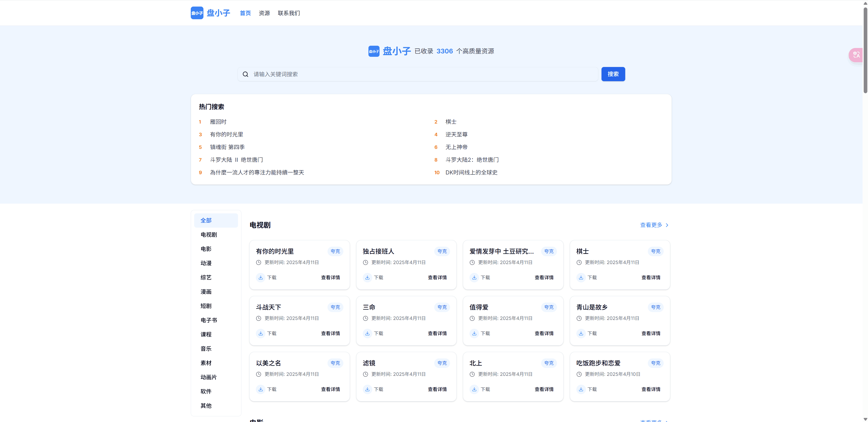Click download icon on 有你的时光里 card
Viewport: 868px width, 422px height.
[260, 278]
